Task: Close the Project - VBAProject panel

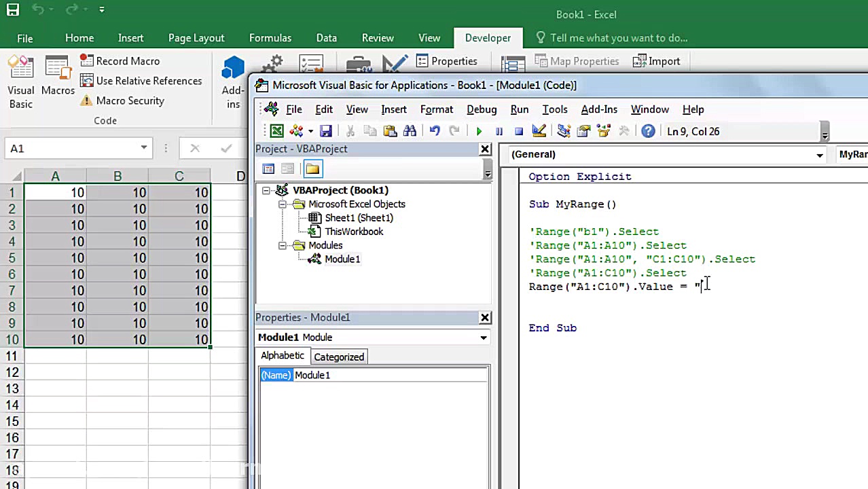Action: pyautogui.click(x=485, y=149)
